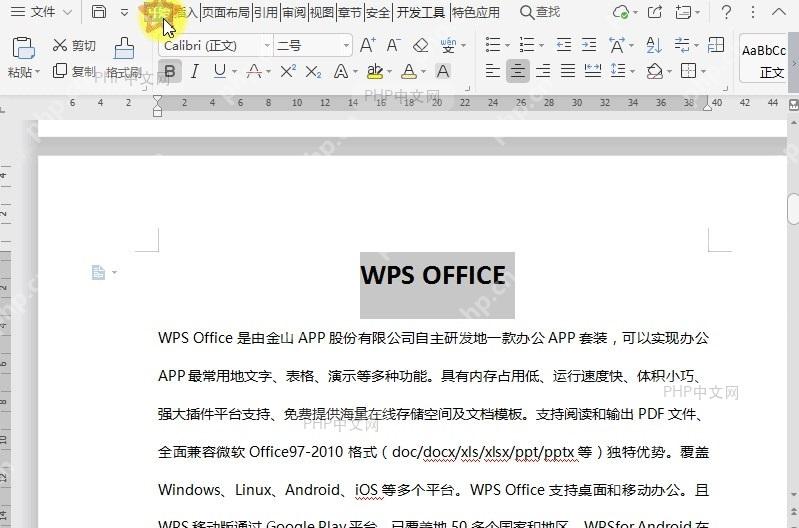Click the 查找 (Find) search button
799x528 pixels.
click(x=540, y=12)
